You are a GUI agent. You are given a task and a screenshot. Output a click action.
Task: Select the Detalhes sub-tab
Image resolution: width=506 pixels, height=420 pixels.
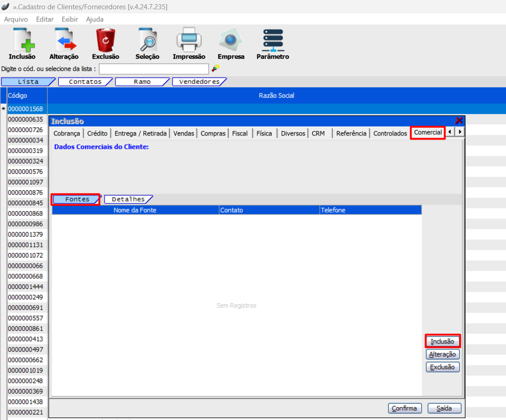pyautogui.click(x=128, y=199)
